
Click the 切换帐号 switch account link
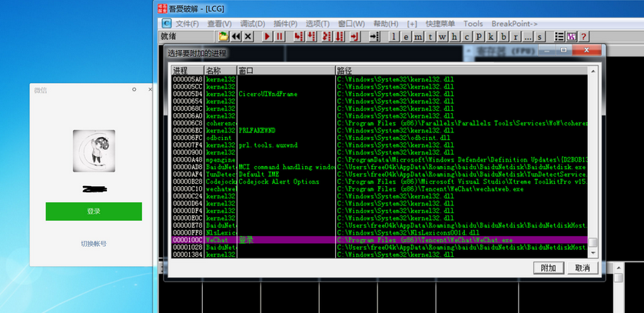94,244
